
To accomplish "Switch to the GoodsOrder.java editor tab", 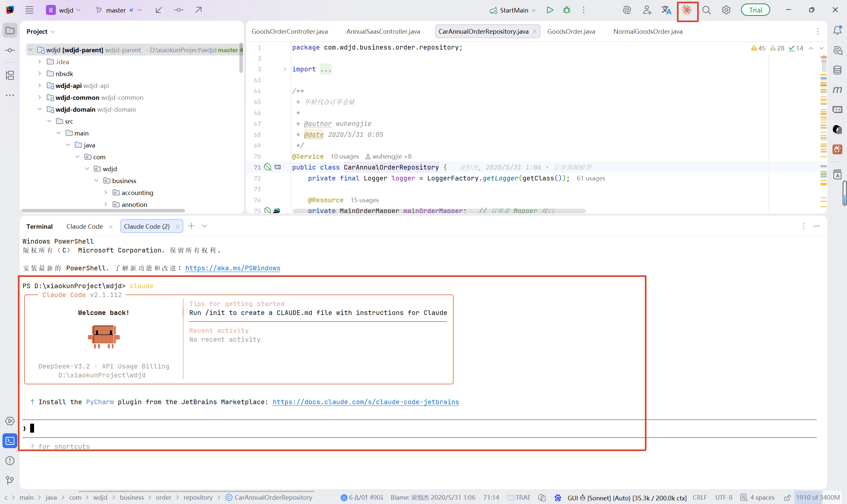I will (x=571, y=31).
